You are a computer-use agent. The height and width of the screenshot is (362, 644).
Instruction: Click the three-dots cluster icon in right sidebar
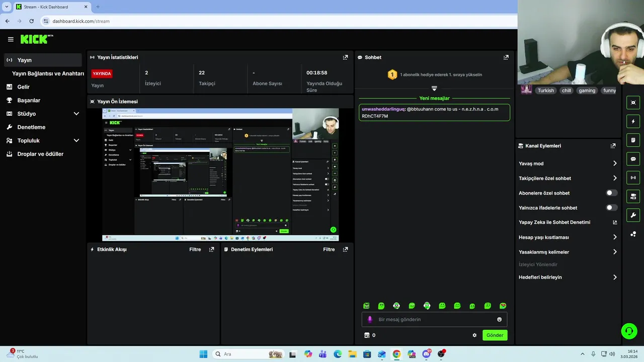click(633, 234)
